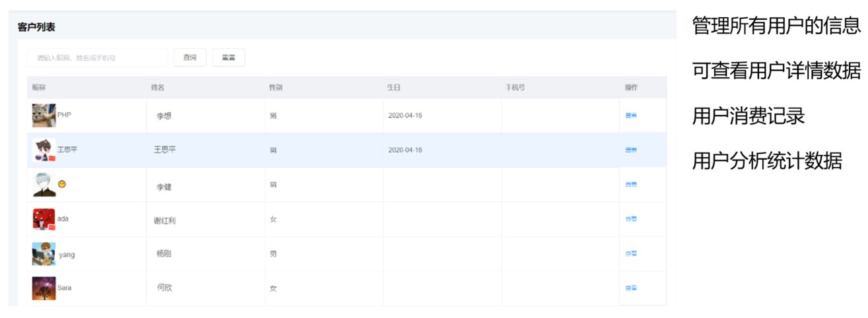Click the avatar next to nickname 王思平
The image size is (868, 318).
44,150
